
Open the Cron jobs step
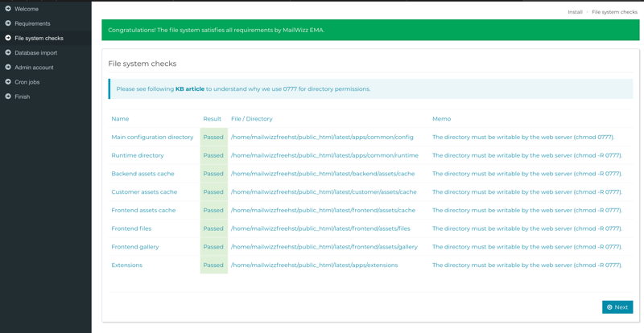point(46,82)
